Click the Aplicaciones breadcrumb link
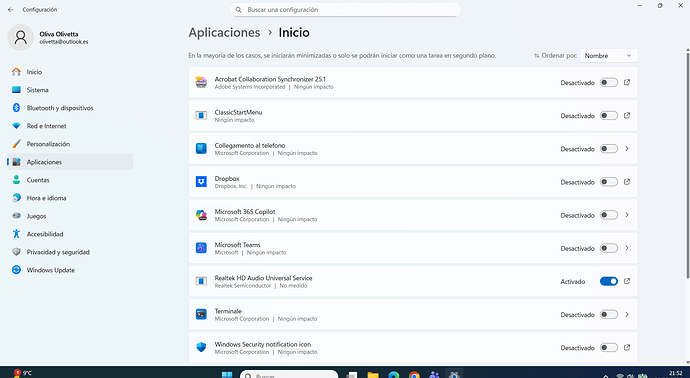690x378 pixels. (x=224, y=33)
